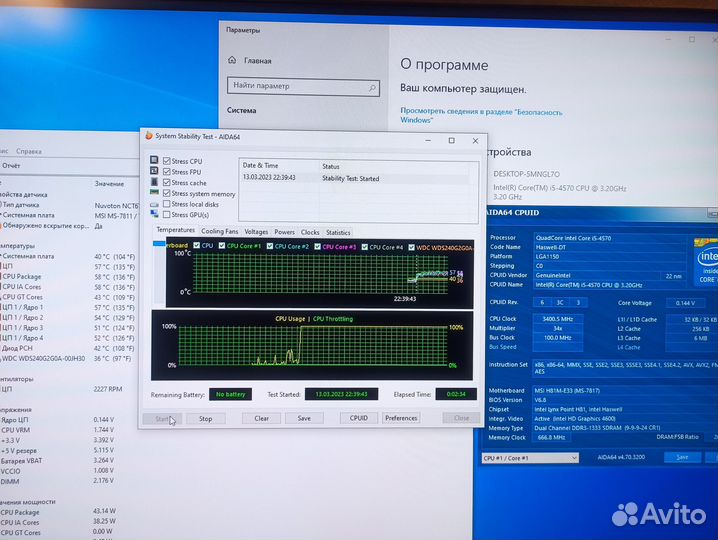Click the Test Started timestamp field
Screen dimensions: 718x540
click(x=341, y=394)
